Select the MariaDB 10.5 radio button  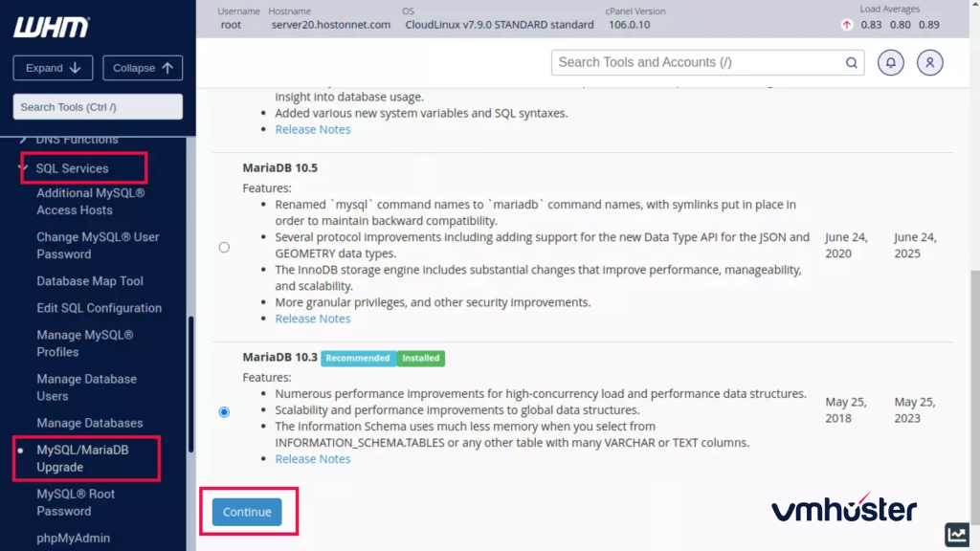coord(224,247)
